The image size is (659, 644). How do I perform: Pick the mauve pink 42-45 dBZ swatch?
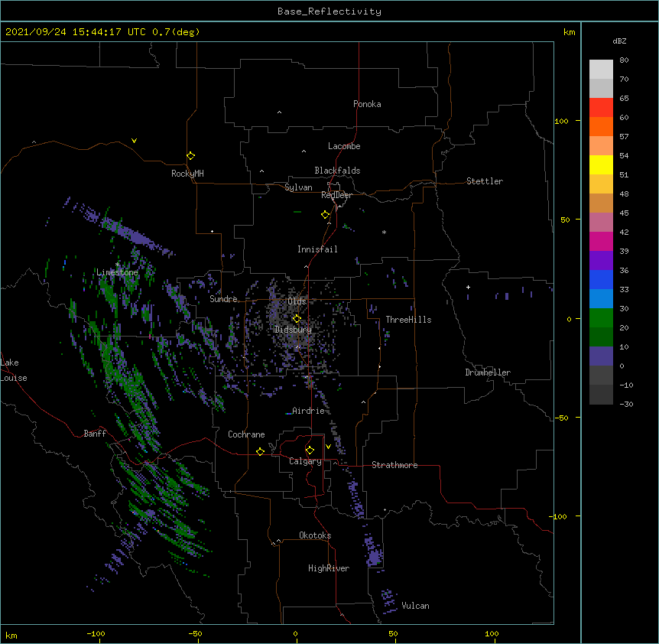click(x=601, y=222)
